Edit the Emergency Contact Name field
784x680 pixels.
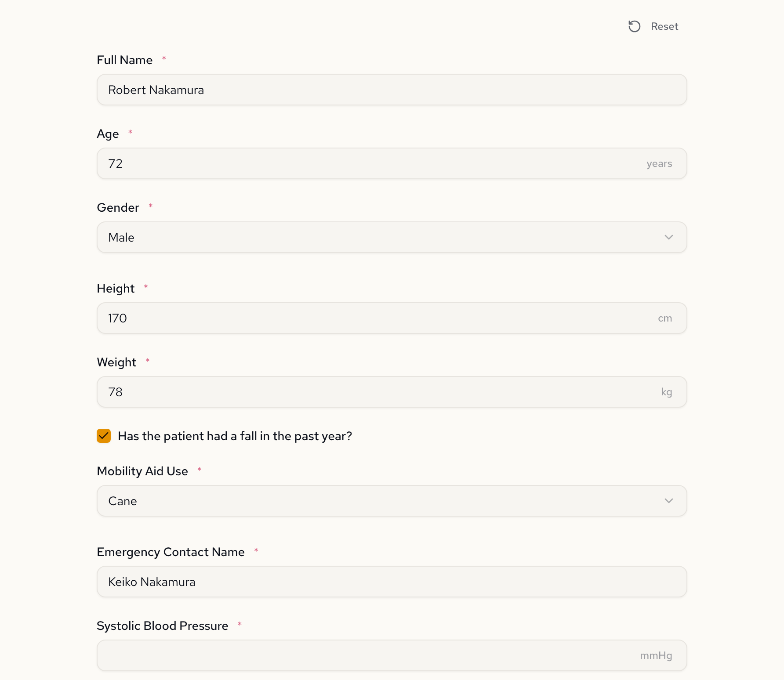pyautogui.click(x=391, y=582)
